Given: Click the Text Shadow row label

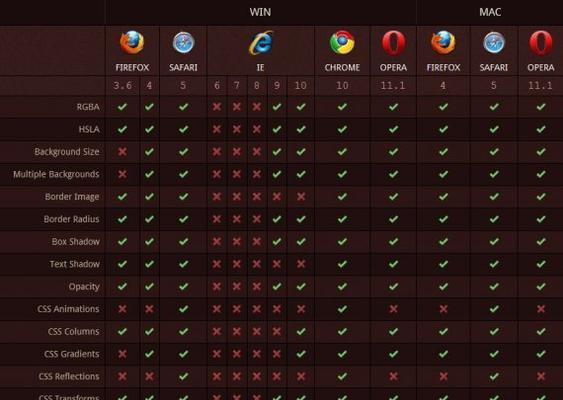Looking at the screenshot, I should coord(75,264).
